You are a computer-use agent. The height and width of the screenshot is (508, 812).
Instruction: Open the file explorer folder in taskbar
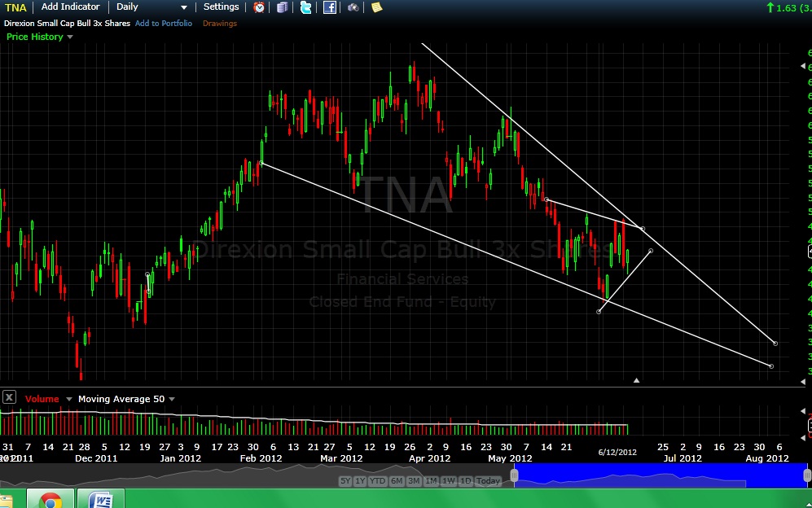[6, 501]
